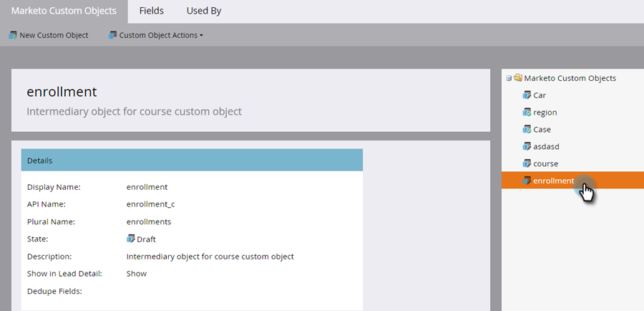Collapse the Marketo Custom Objects tree
The image size is (644, 311).
(509, 78)
